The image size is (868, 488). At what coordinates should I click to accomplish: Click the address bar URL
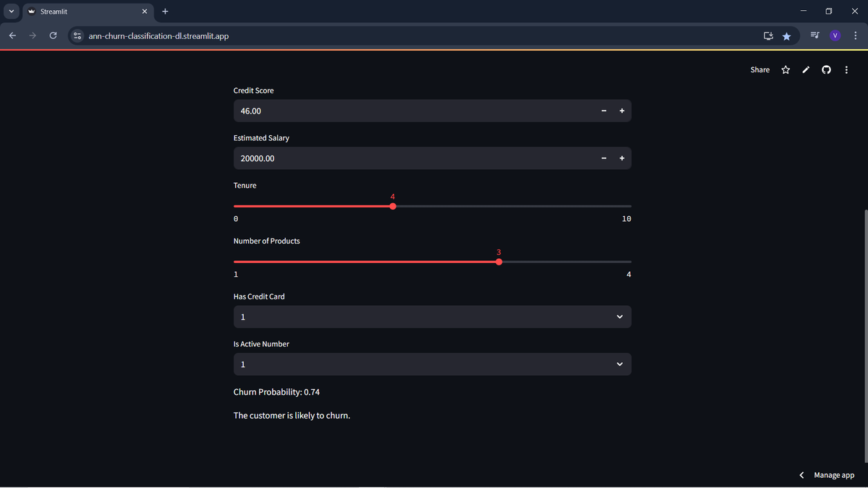(x=158, y=35)
